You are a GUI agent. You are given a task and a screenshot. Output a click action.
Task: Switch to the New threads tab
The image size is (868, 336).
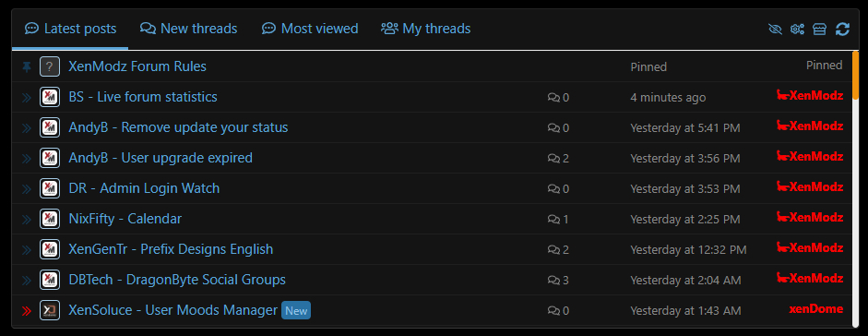(189, 29)
